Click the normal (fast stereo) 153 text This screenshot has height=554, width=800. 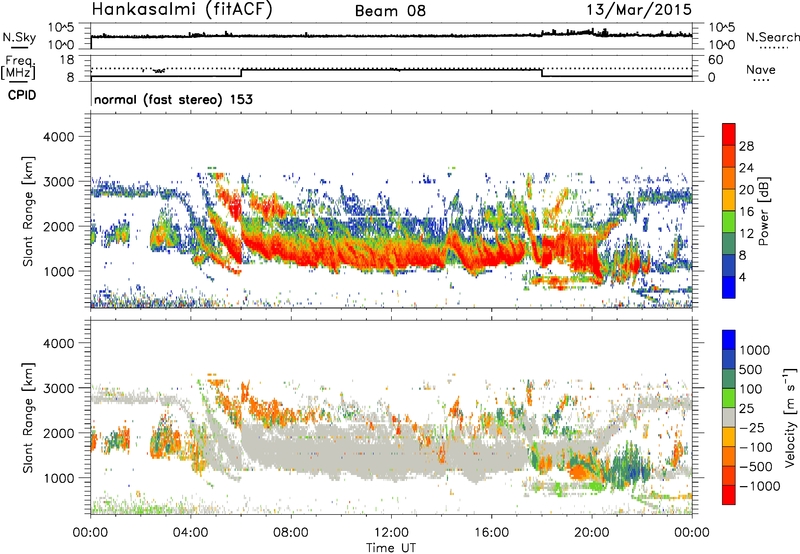coord(173,99)
